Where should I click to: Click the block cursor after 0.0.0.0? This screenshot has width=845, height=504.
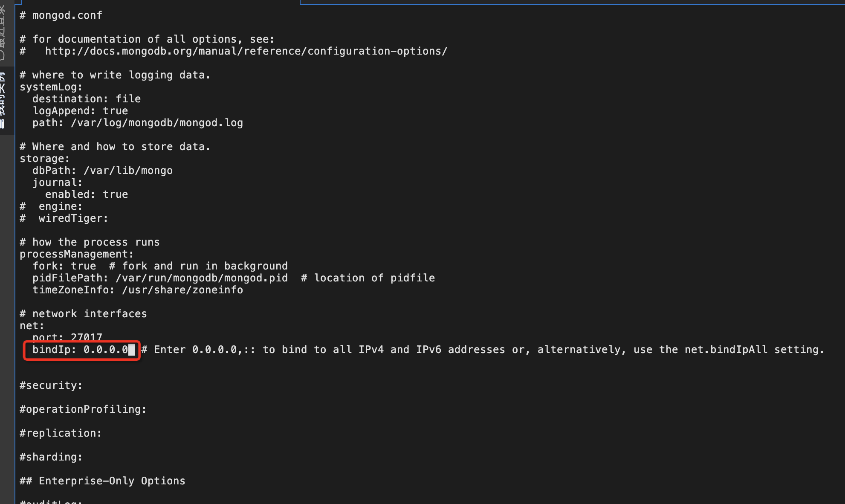(132, 350)
